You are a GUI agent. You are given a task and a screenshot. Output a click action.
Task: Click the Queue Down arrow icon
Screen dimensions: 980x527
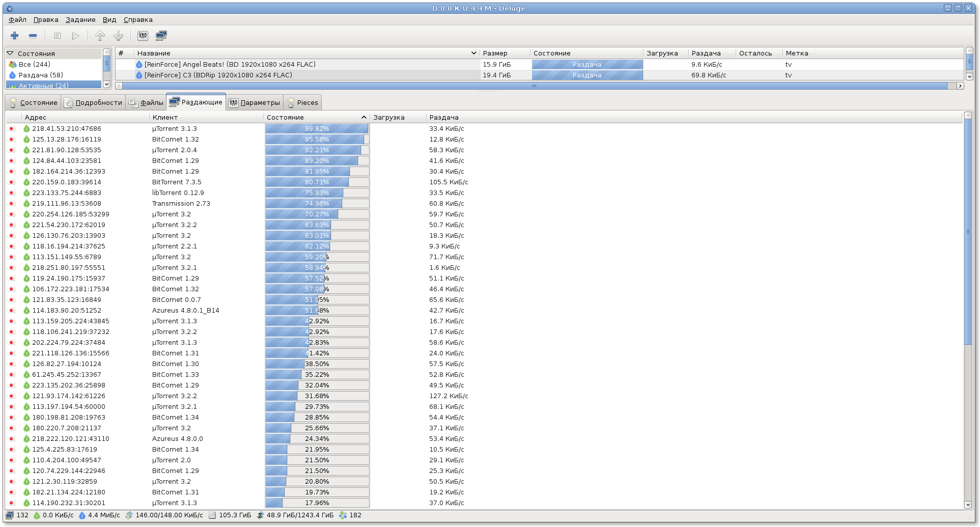pyautogui.click(x=119, y=36)
